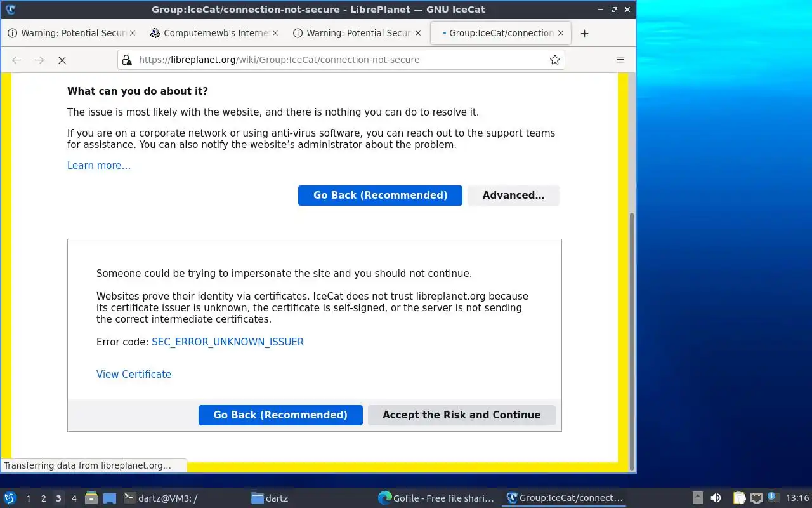Click the 13:16 clock
This screenshot has height=508, width=812.
point(797,498)
